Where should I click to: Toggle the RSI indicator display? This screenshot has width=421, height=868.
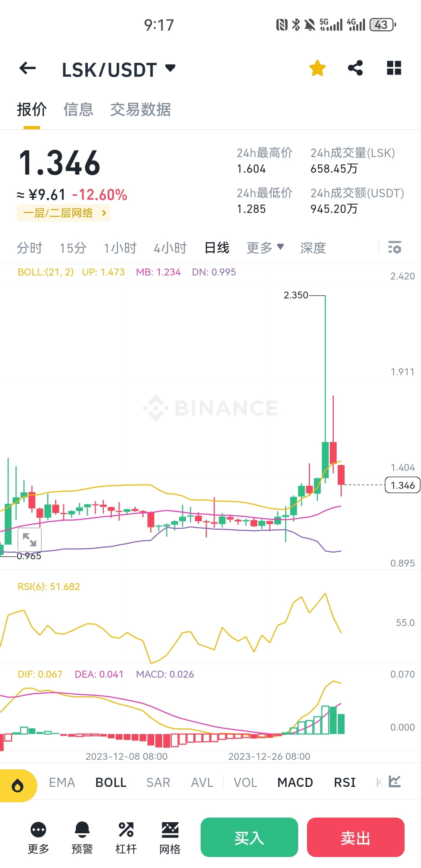coord(344,782)
